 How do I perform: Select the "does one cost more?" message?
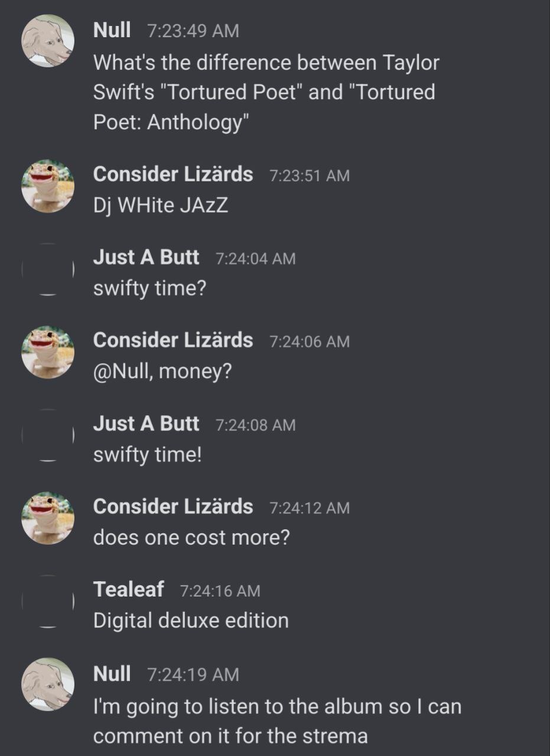tap(191, 538)
